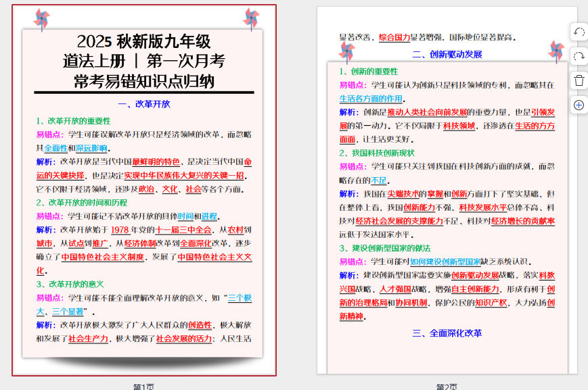Click the underlined 生活各方面的作用 text
The image size is (588, 390).
tap(371, 98)
